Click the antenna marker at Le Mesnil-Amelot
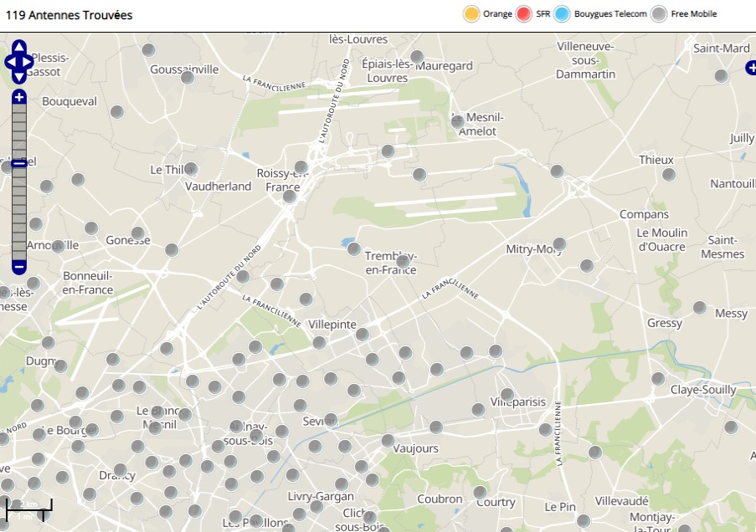This screenshot has width=756, height=532. click(457, 122)
